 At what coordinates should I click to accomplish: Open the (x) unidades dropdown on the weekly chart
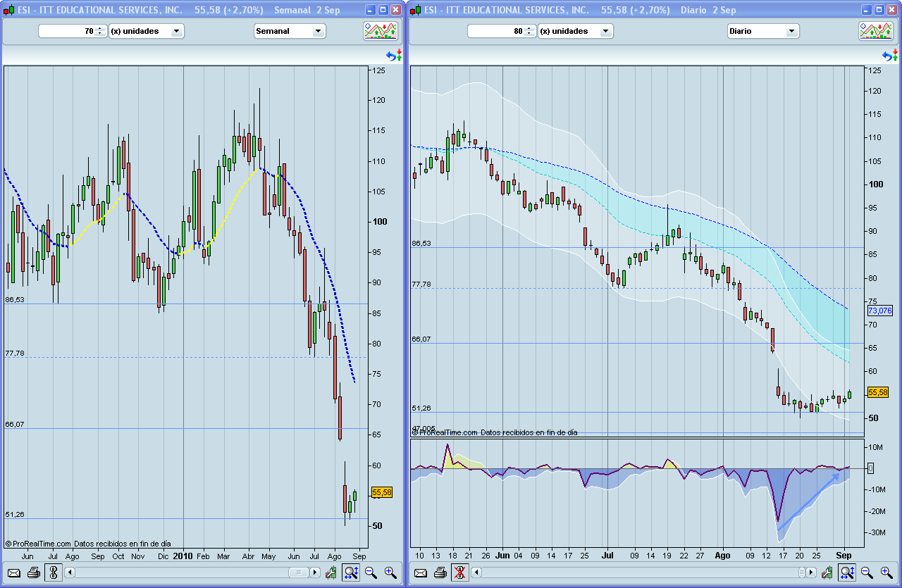[x=146, y=30]
